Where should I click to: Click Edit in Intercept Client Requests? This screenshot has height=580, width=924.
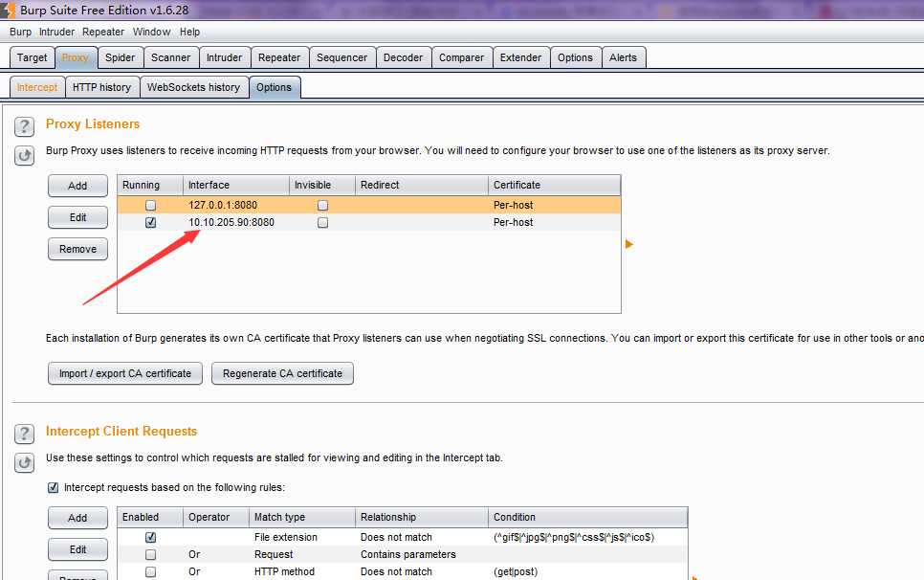pyautogui.click(x=77, y=549)
